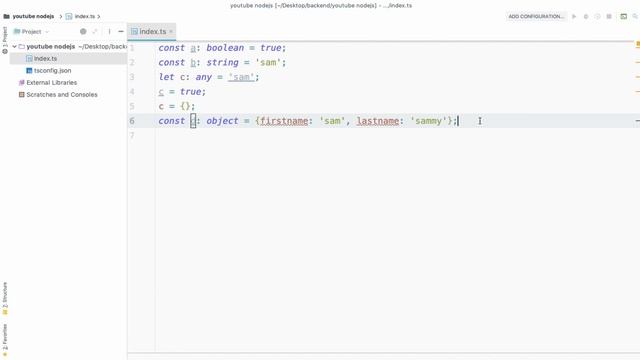Click youtube nodejs breadcrumb in navigation bar
640x360 pixels.
tap(33, 16)
